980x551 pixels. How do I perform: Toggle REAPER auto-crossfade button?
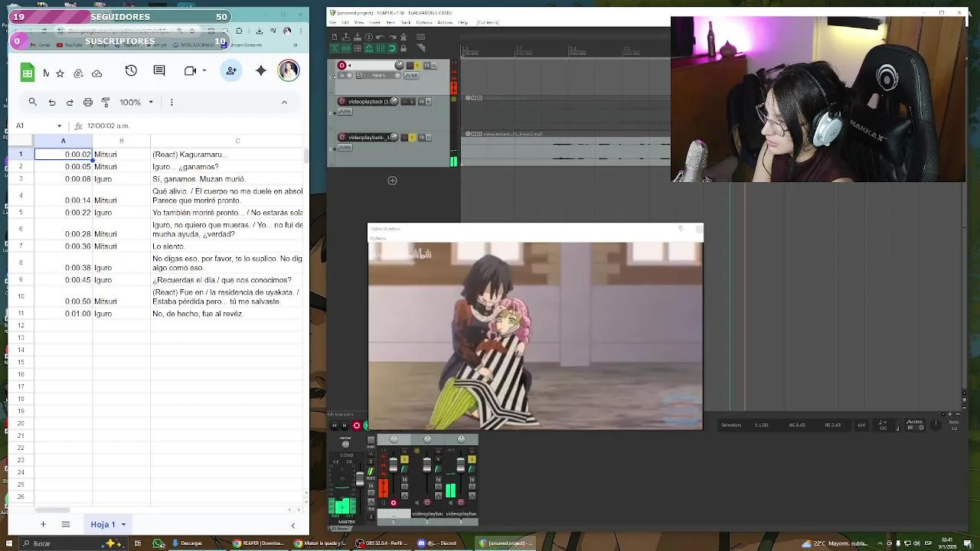335,48
